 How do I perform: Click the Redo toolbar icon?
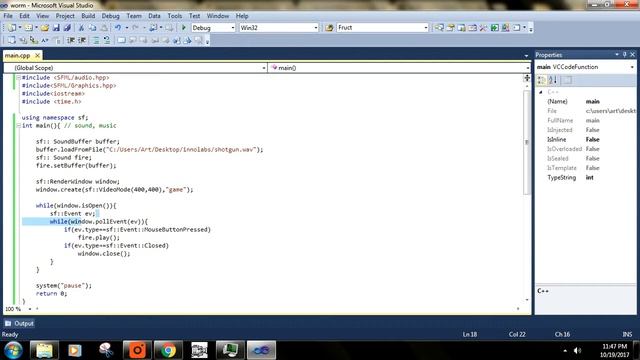coord(136,28)
